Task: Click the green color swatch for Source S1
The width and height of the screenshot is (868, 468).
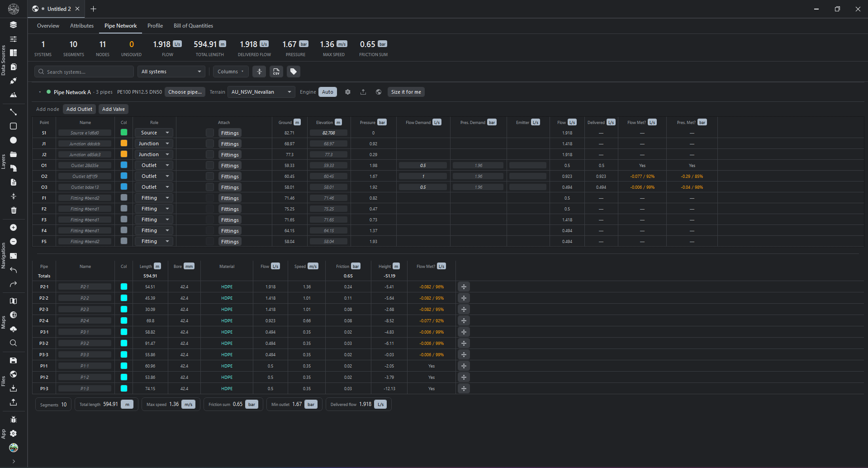Action: [x=124, y=133]
